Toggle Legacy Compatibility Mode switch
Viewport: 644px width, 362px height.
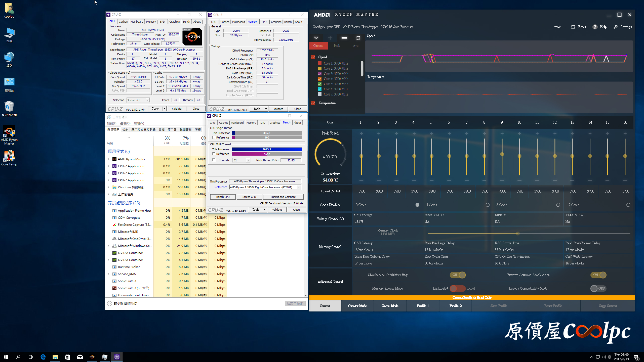click(x=598, y=288)
